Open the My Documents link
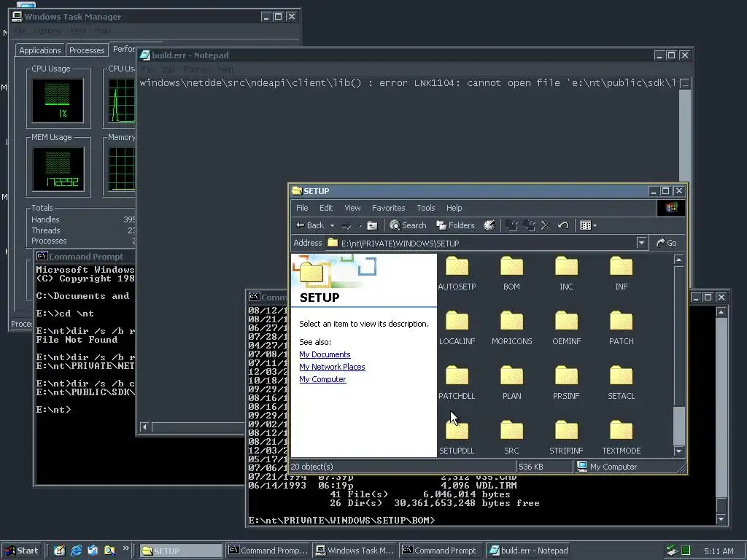747x560 pixels. click(325, 355)
